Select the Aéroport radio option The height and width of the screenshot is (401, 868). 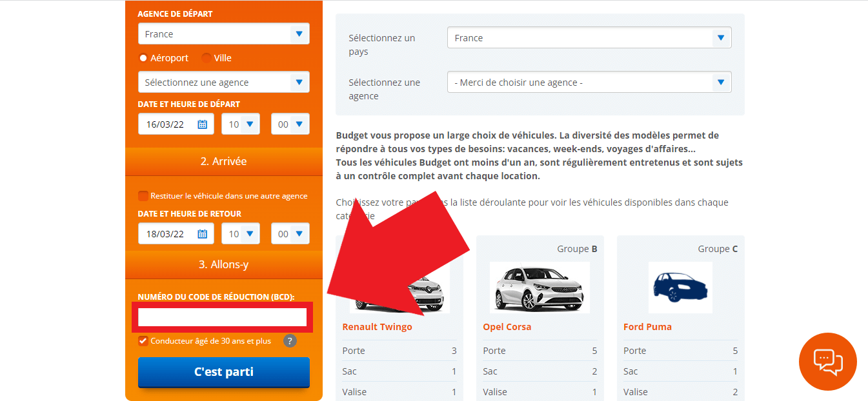(143, 58)
